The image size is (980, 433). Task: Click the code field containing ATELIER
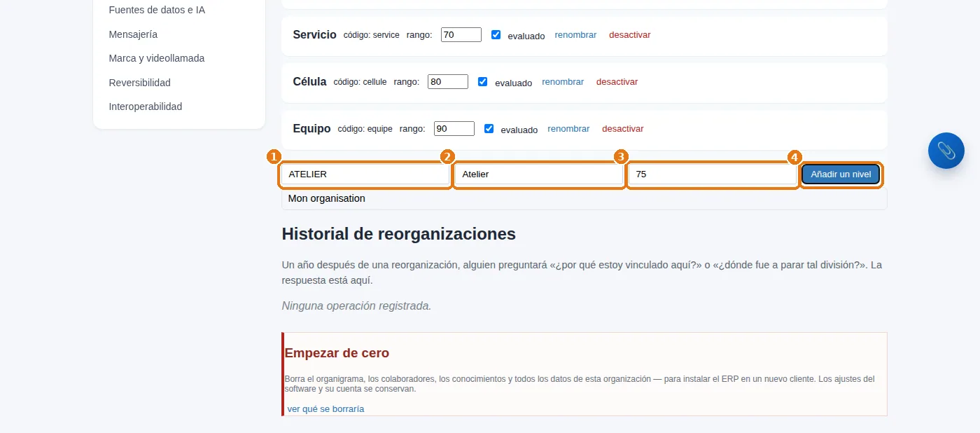tap(365, 174)
